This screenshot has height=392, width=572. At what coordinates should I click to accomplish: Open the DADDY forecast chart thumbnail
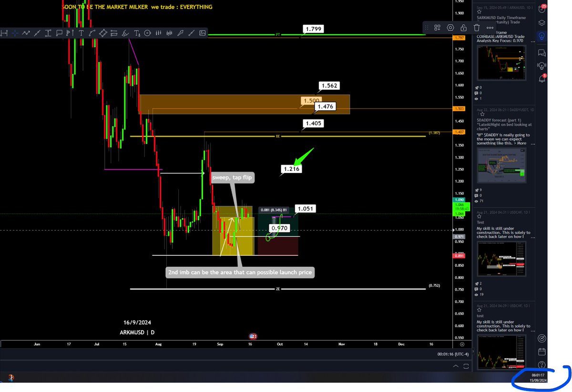502,166
